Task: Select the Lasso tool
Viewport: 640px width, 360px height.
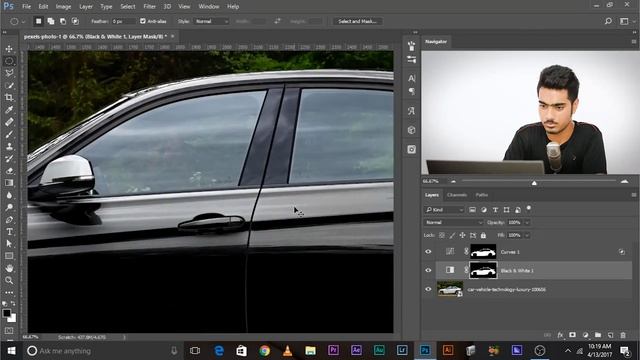Action: (x=9, y=73)
